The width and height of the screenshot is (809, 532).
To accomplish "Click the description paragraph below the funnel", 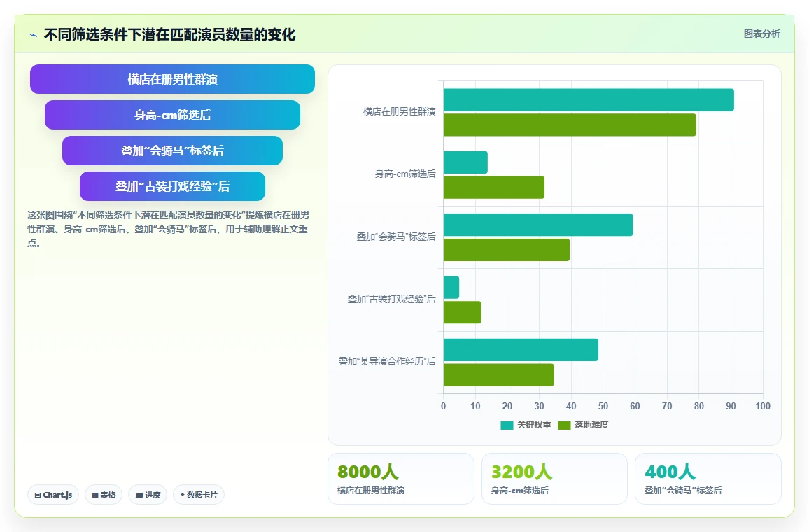I will click(168, 229).
